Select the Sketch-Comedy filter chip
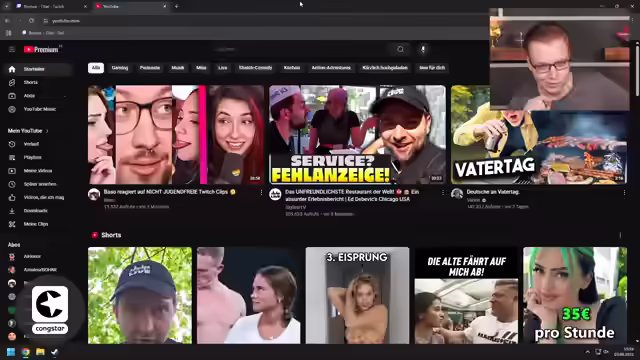The width and height of the screenshot is (640, 360). tap(256, 68)
